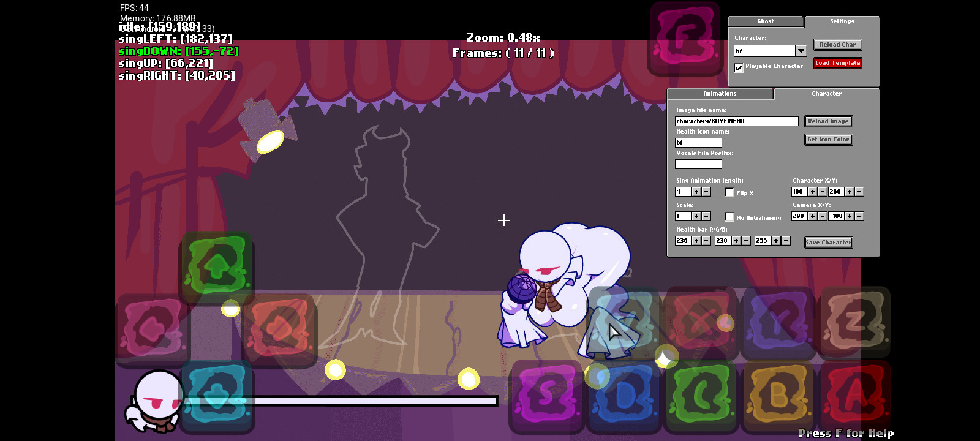980x441 pixels.
Task: Decrease the Scale value with minus
Action: tap(706, 216)
